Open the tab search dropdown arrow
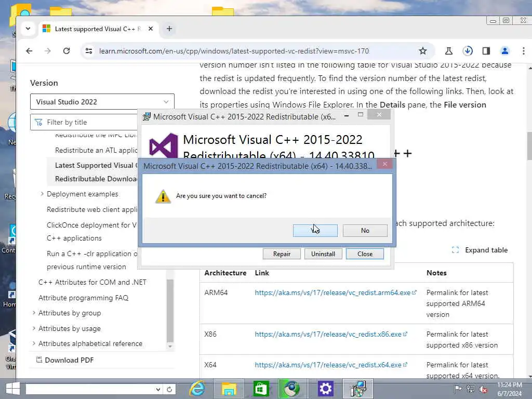532x399 pixels. (x=28, y=29)
